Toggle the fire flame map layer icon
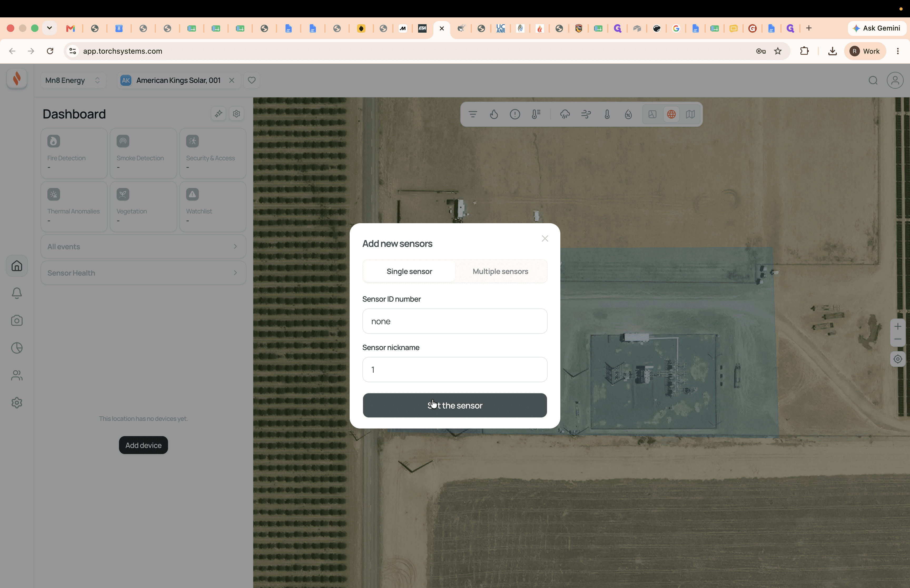910x588 pixels. point(494,114)
